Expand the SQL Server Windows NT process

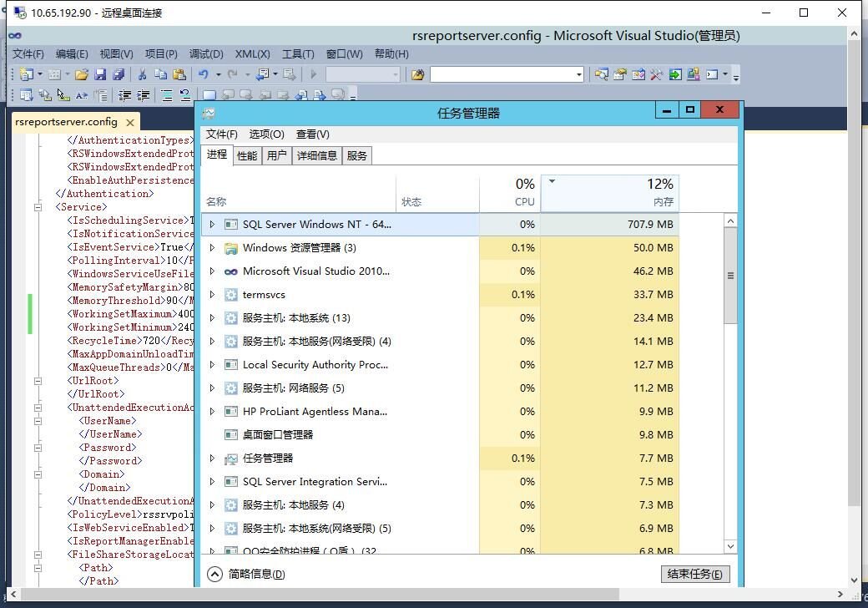click(211, 223)
